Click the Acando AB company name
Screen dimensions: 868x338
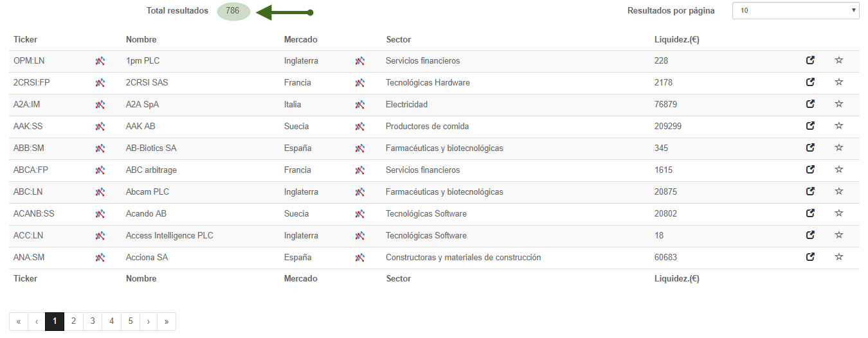146,213
